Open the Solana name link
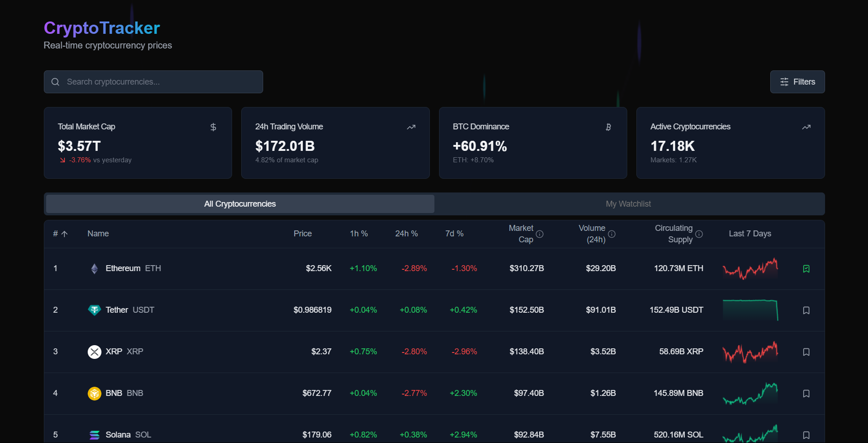This screenshot has width=868, height=443. click(x=118, y=435)
